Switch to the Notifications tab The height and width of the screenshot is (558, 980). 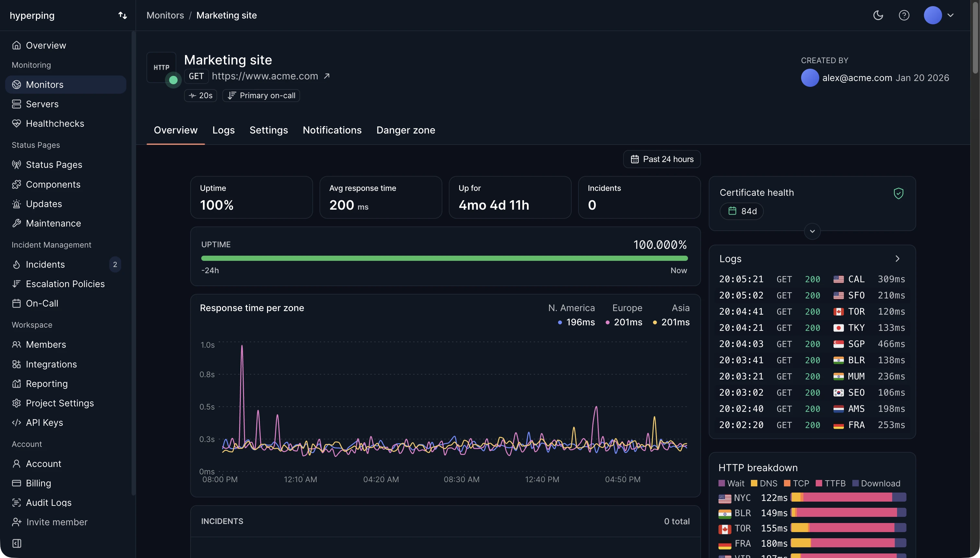click(x=332, y=130)
